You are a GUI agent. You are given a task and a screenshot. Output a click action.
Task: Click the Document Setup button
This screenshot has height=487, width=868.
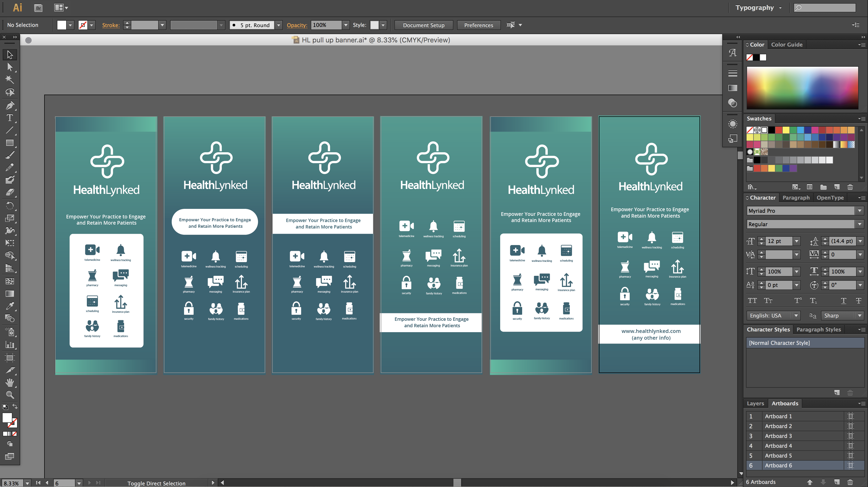424,25
